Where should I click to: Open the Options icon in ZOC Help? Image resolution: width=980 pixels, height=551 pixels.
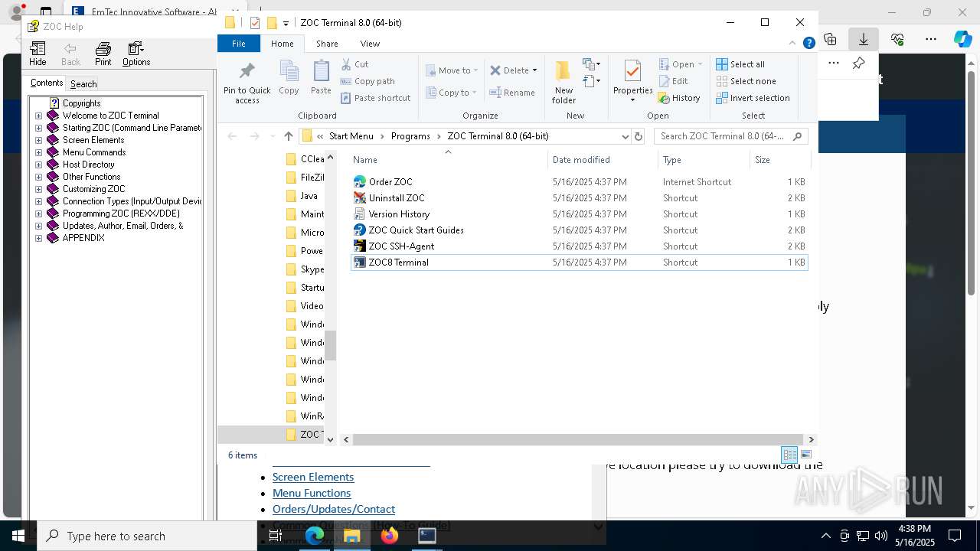(x=136, y=54)
